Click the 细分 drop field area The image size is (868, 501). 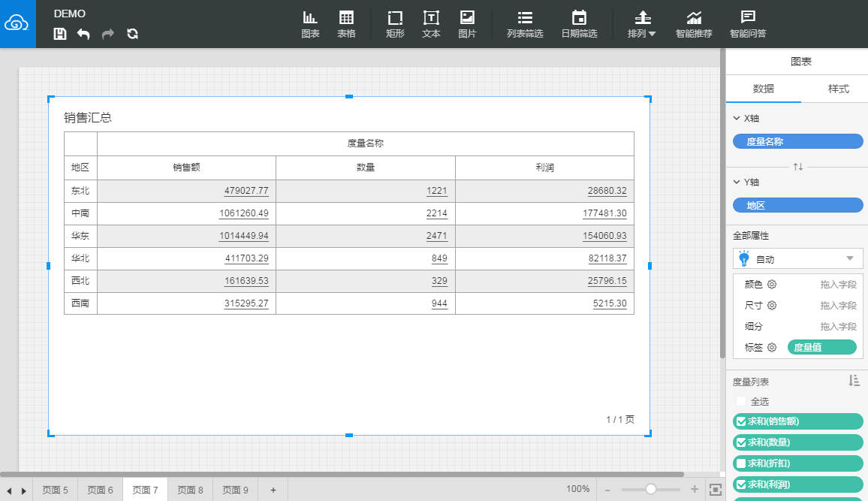click(838, 326)
